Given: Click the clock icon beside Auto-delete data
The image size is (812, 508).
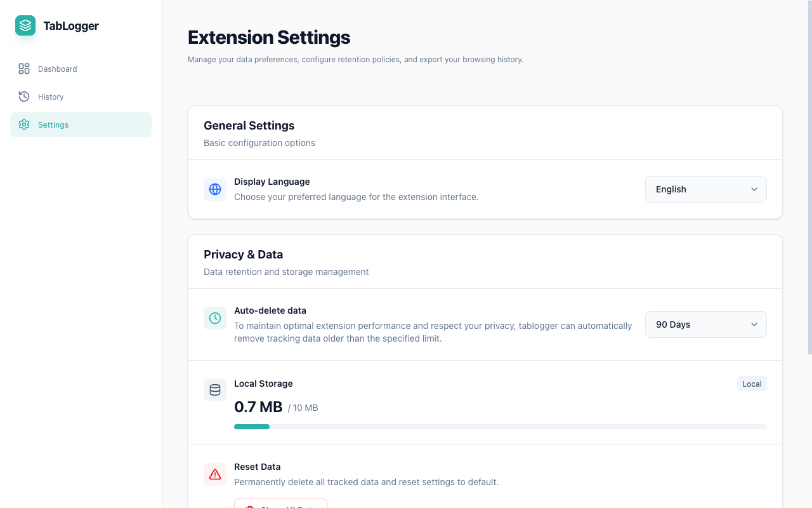Looking at the screenshot, I should [x=214, y=317].
